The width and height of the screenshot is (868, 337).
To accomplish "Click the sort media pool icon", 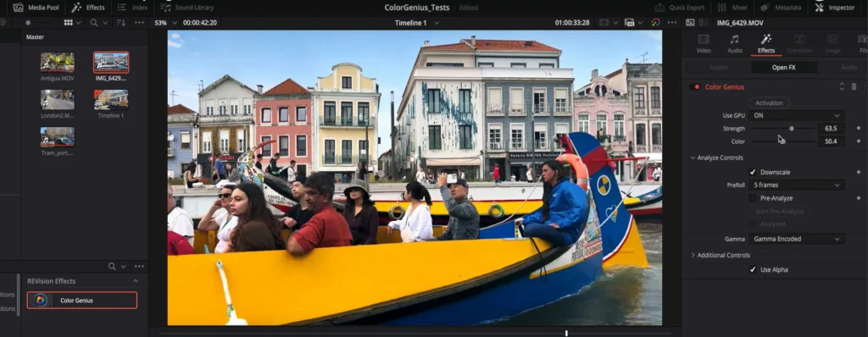I will [120, 23].
